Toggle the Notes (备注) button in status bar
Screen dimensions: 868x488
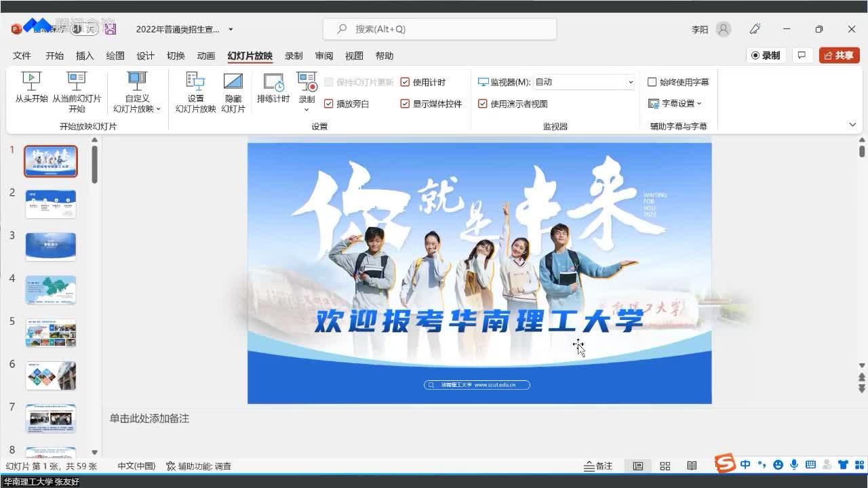(x=598, y=466)
